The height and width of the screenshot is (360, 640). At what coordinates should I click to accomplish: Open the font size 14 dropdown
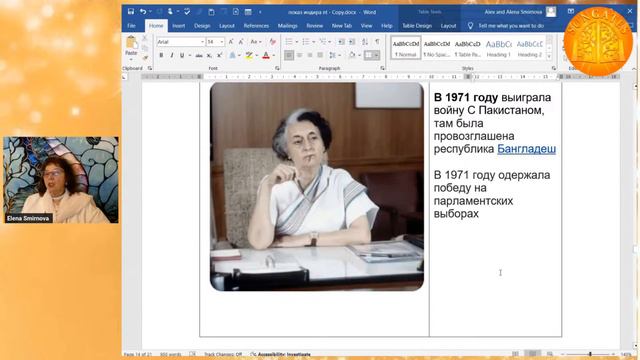222,42
